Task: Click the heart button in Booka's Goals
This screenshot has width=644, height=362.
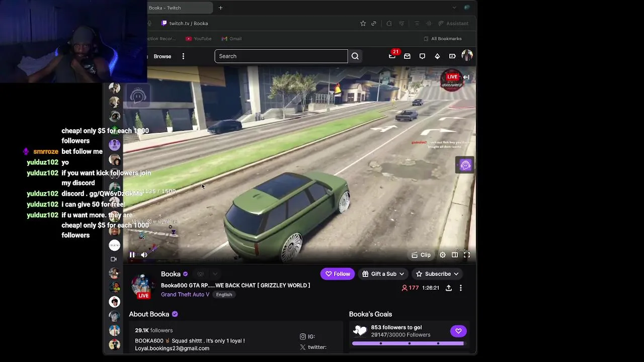Action: [458, 331]
